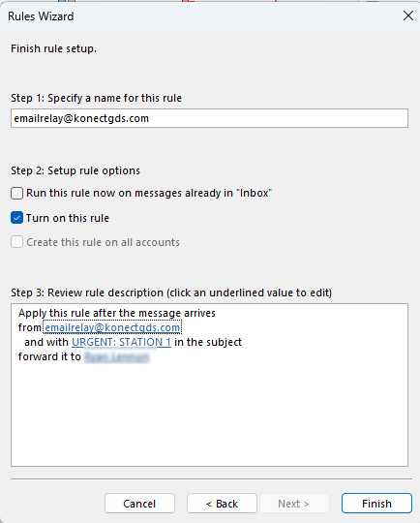Click 'Apply this rule after the message arrives' line
Viewport: 420px width, 523px height.
pyautogui.click(x=117, y=313)
